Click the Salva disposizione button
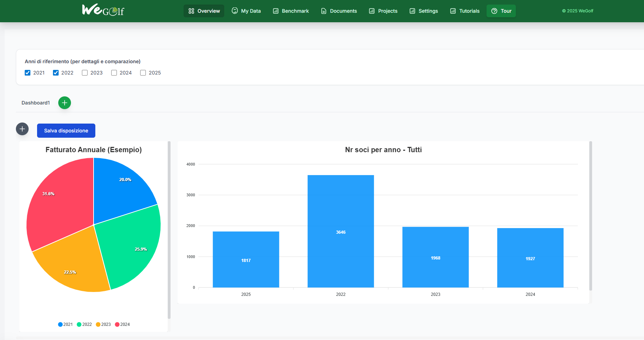 [x=66, y=131]
